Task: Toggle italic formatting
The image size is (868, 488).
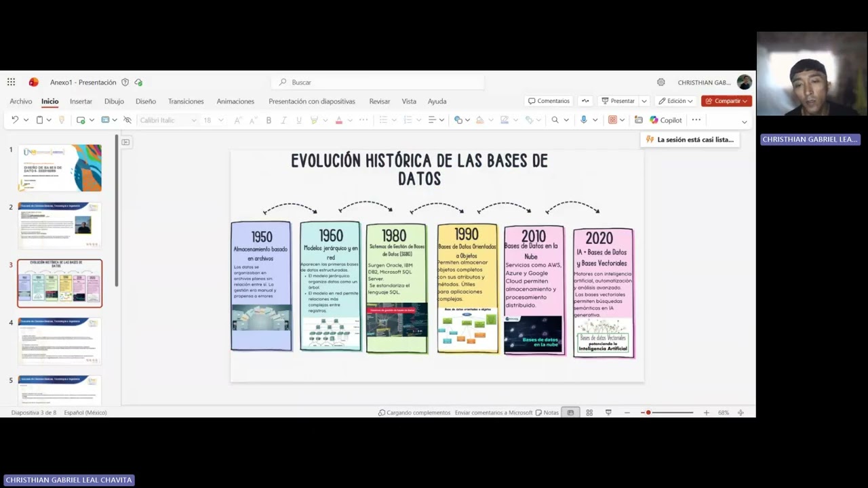Action: (283, 120)
